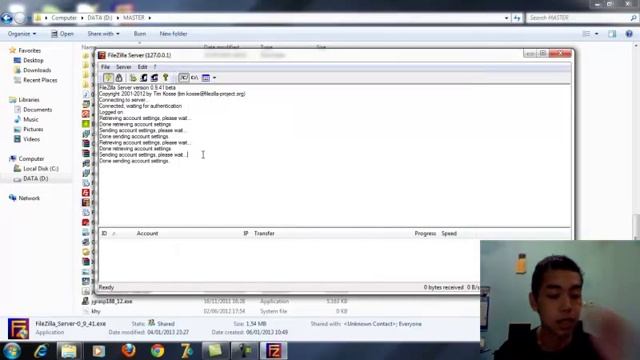The image size is (640, 360).
Task: Select Favorites in navigation pane
Action: coord(25,51)
